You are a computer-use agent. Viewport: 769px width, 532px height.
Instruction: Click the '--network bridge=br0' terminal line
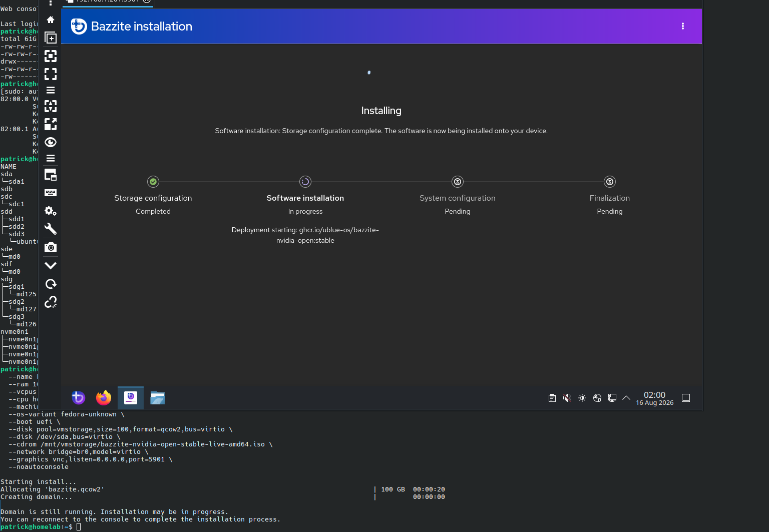[x=79, y=452]
